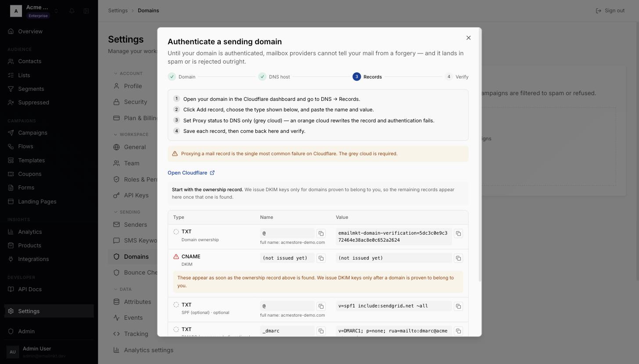Open Analytics settings

coord(144,350)
